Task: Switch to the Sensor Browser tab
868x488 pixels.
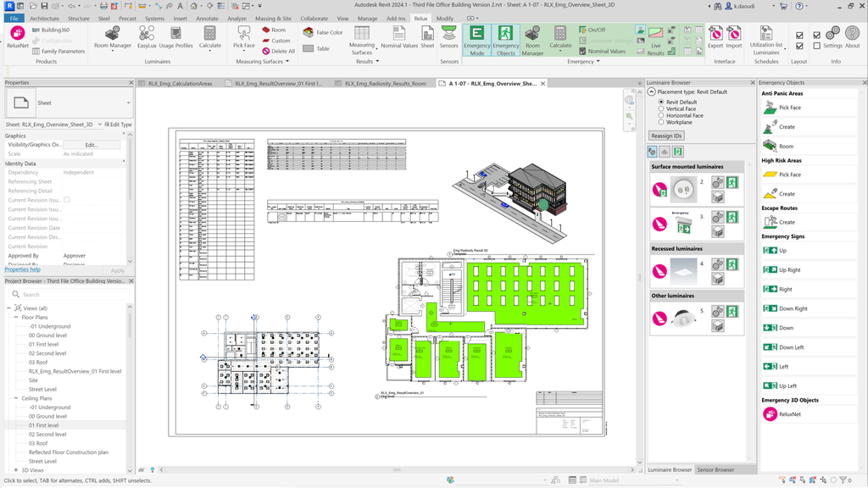Action: click(x=715, y=469)
